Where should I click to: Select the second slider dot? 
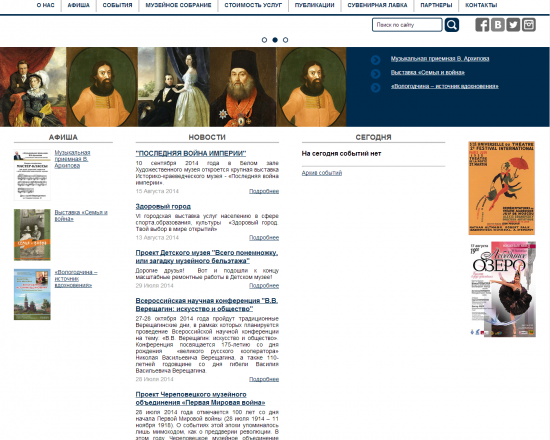coord(275,40)
